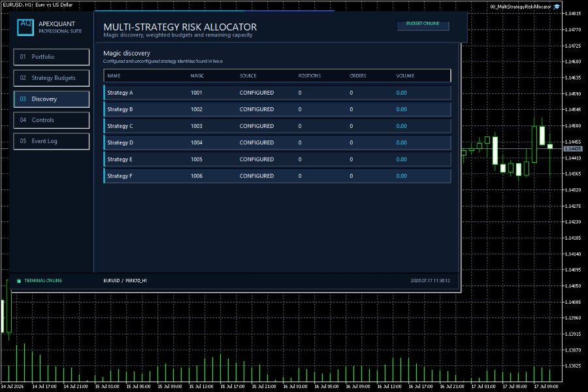Select the 03 Discovery section
Viewport: 588px width, 392px height.
pos(52,99)
